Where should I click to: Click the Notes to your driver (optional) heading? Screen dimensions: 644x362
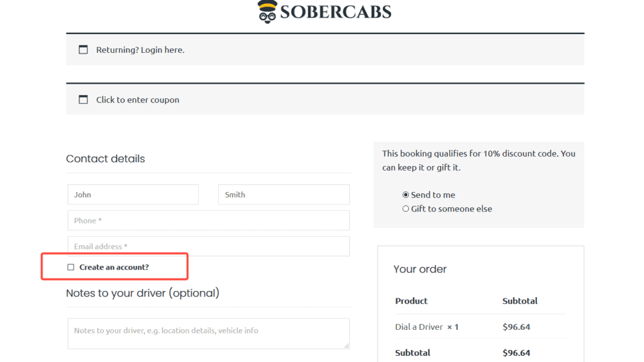pos(143,293)
